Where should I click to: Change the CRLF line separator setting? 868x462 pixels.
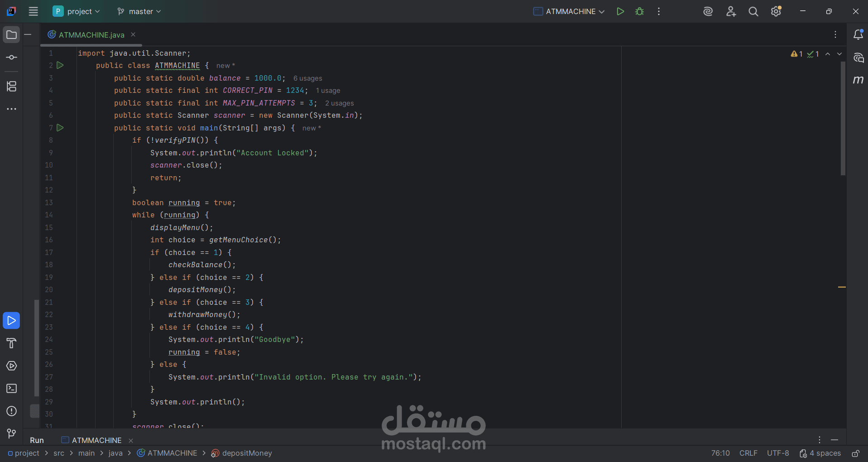[x=748, y=453]
